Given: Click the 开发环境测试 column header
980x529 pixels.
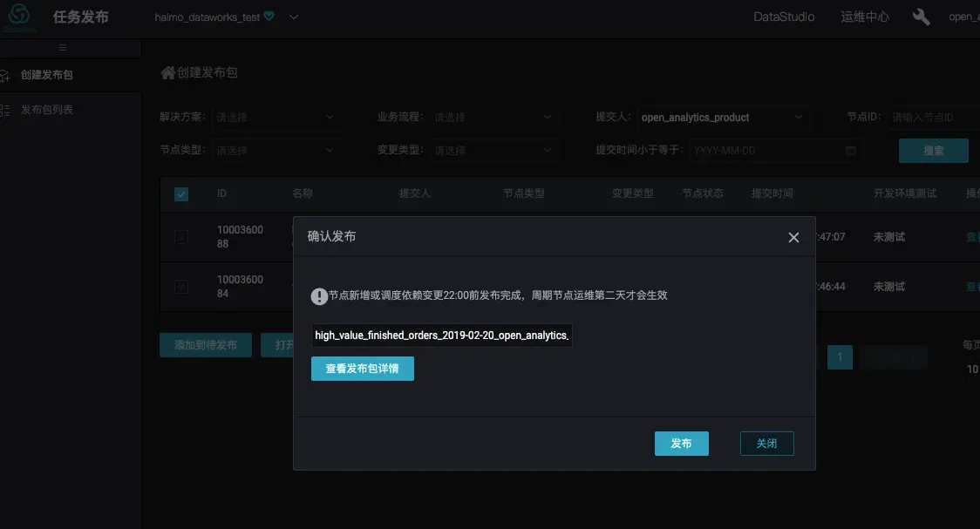Looking at the screenshot, I should (905, 193).
